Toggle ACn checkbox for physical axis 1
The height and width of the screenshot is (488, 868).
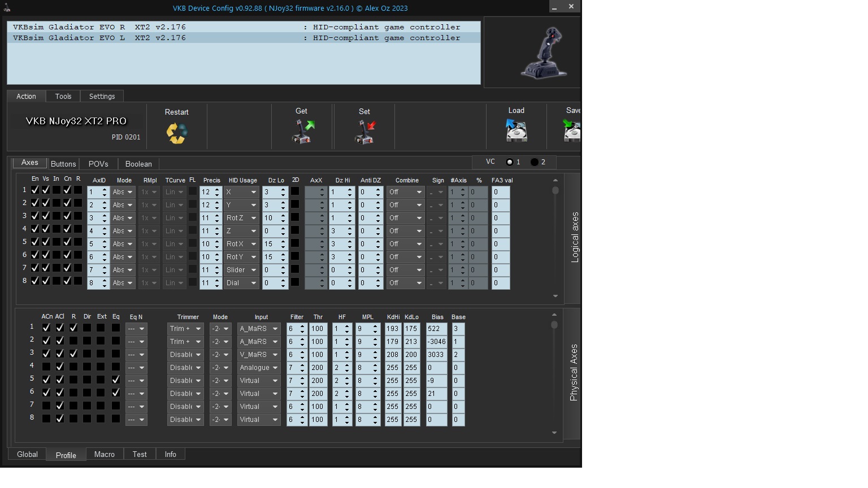tap(46, 327)
